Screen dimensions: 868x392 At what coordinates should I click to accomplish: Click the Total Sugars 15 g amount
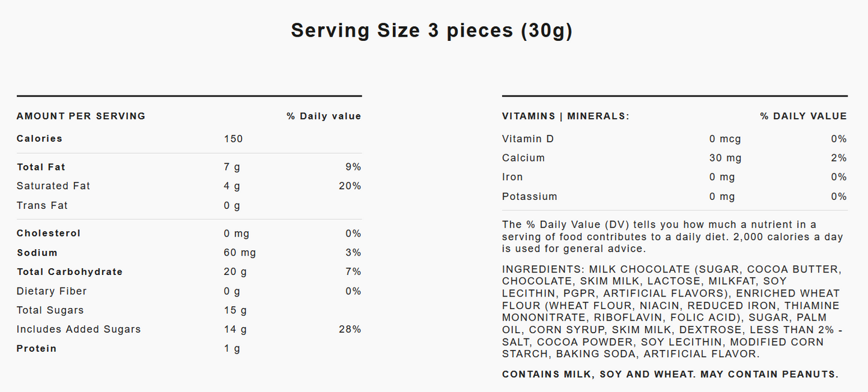click(x=235, y=310)
